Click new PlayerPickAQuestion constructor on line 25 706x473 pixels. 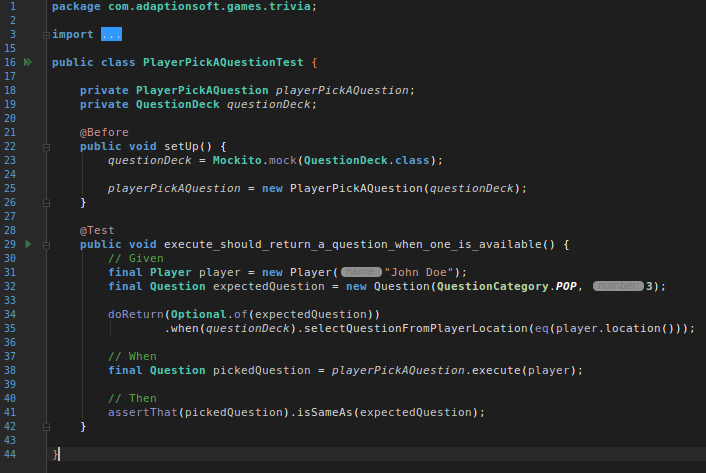(394, 188)
